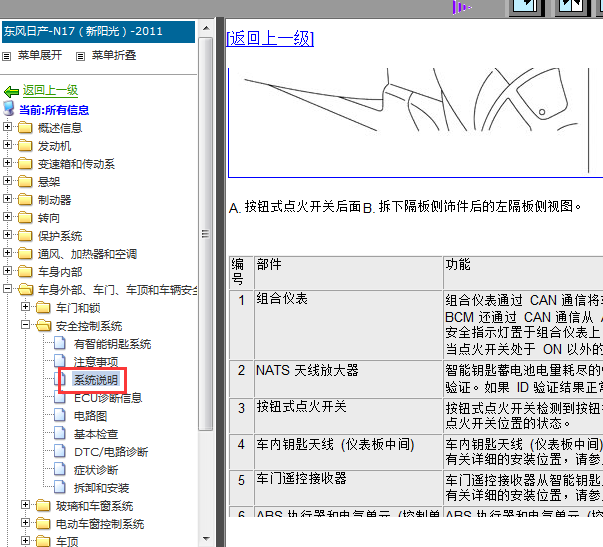Select the 东风日产-N17 (新阳光) -2011 header
This screenshot has width=603, height=547.
[x=98, y=32]
